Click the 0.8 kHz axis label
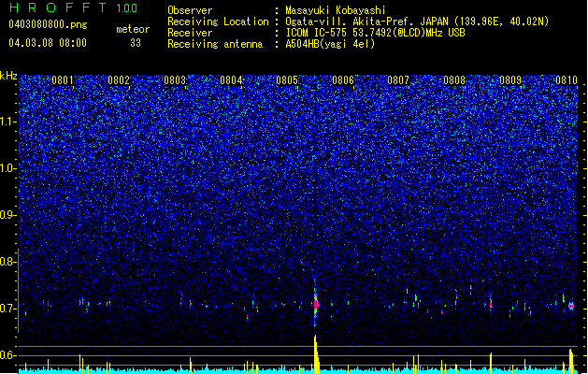The height and width of the screenshot is (374, 588). (7, 262)
